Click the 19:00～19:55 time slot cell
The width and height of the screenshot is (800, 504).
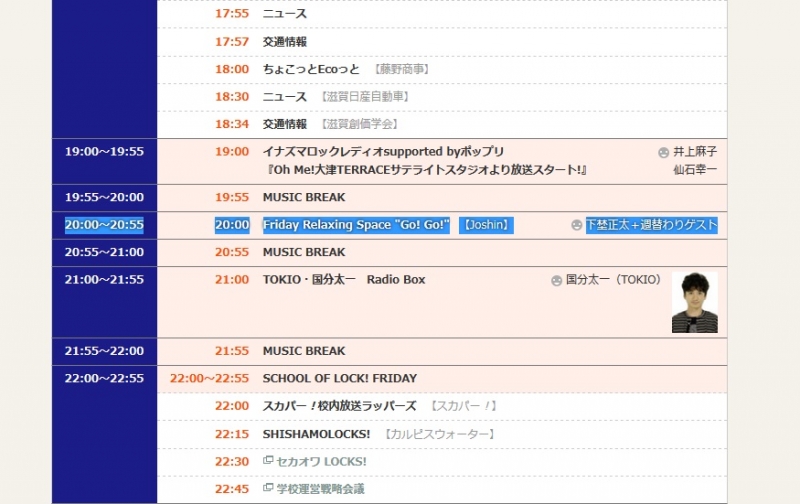point(104,152)
